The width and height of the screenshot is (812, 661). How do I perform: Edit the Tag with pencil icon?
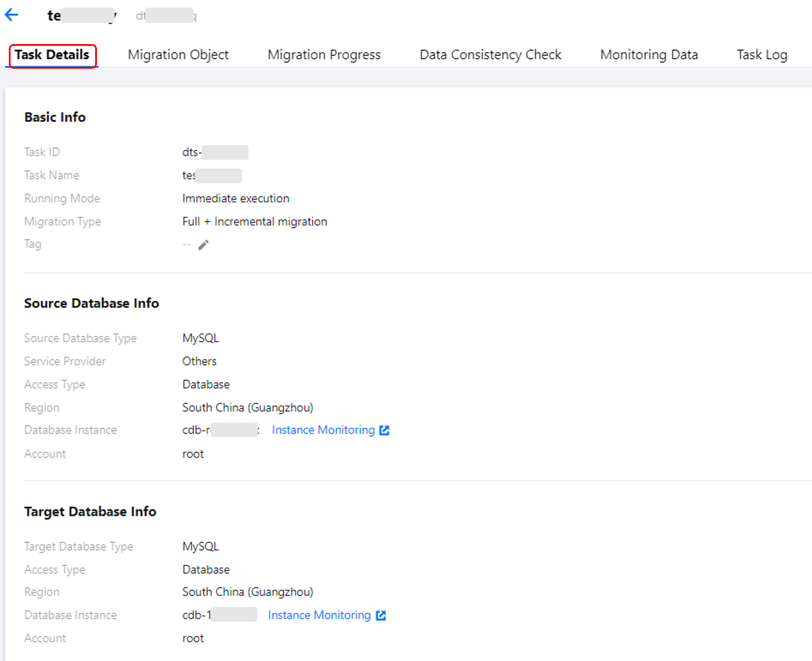(203, 245)
